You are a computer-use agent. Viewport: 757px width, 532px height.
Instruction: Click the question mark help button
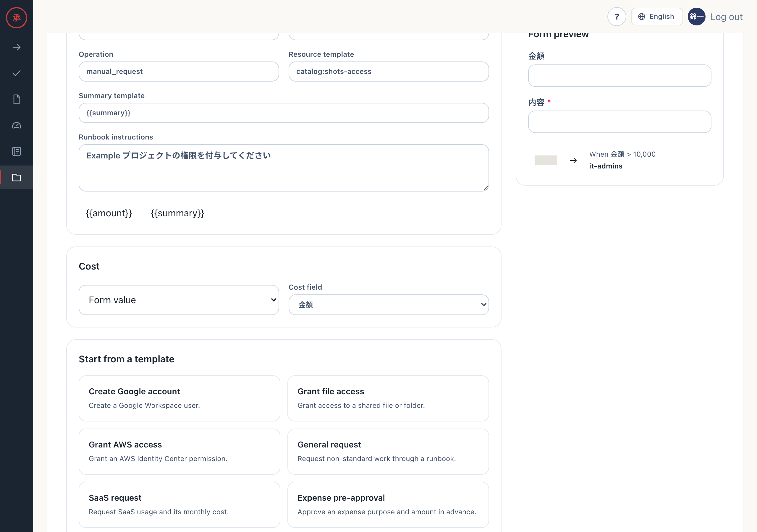click(617, 17)
